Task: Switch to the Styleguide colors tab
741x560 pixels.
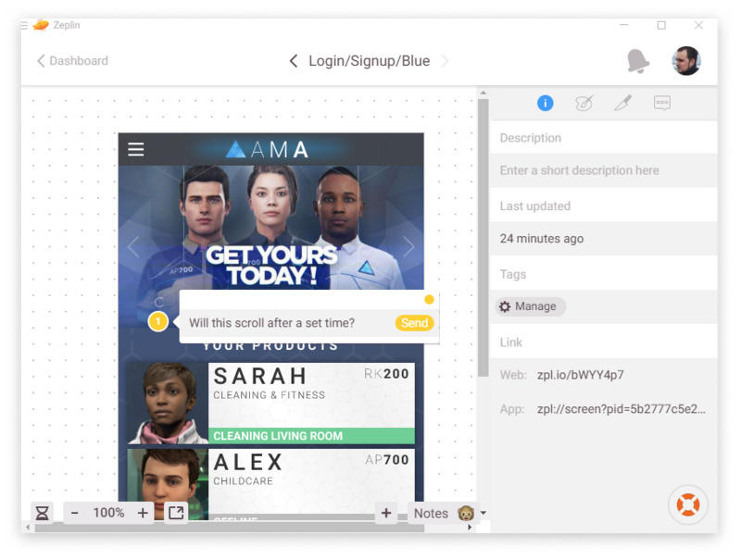Action: (x=584, y=103)
